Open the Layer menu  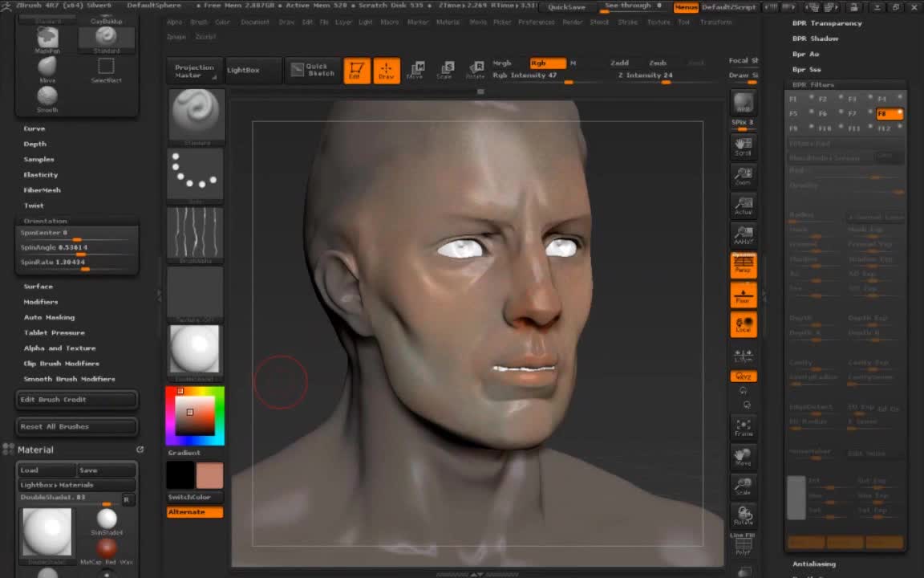point(343,22)
